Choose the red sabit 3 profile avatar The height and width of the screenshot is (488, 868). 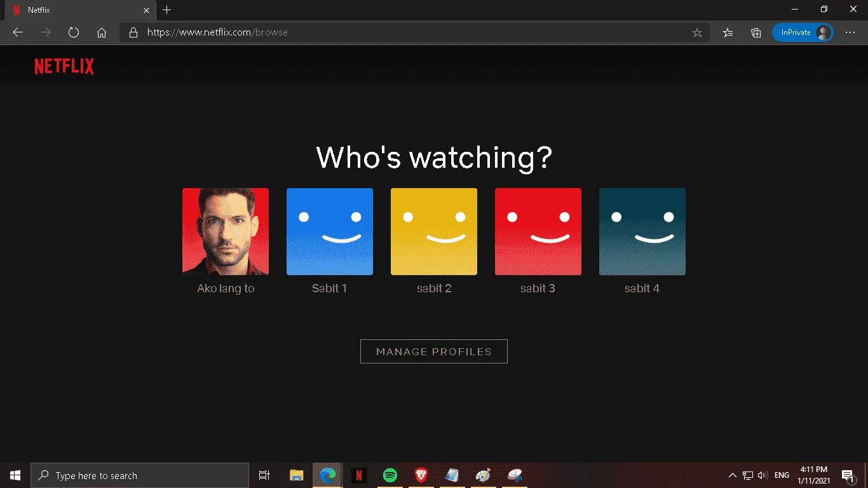click(x=538, y=231)
